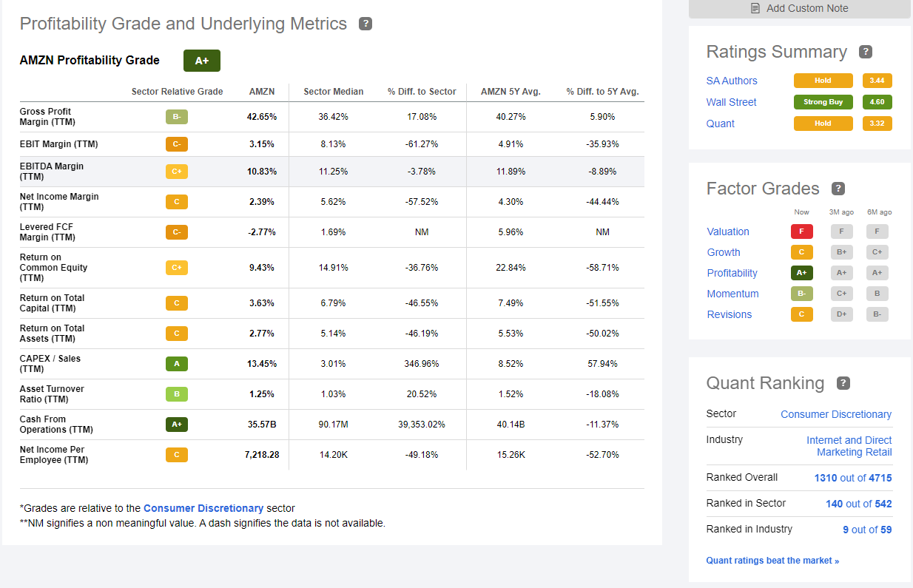
Task: Open the SA Authors ratings link
Action: pos(732,81)
